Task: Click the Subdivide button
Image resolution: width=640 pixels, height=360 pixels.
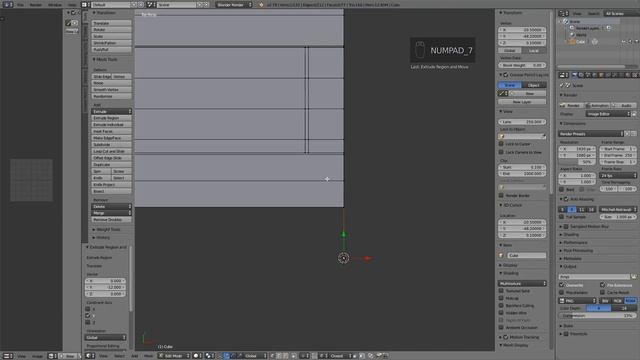Action: (111, 144)
